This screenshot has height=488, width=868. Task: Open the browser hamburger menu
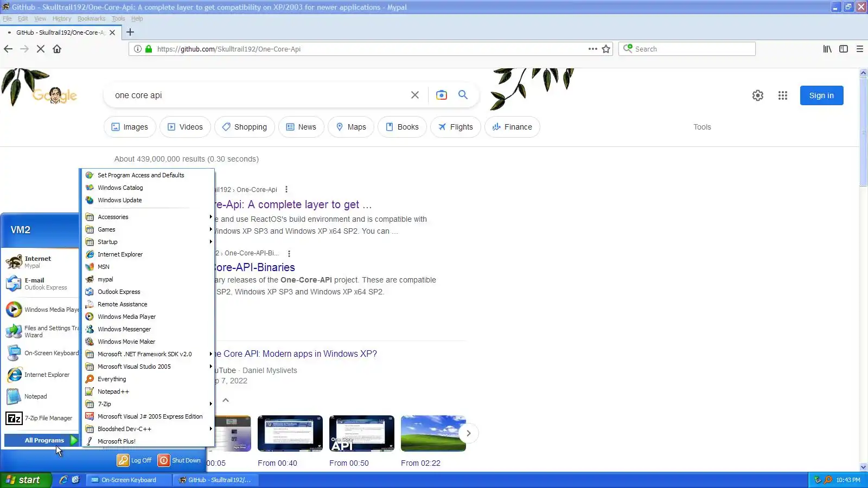pyautogui.click(x=860, y=49)
